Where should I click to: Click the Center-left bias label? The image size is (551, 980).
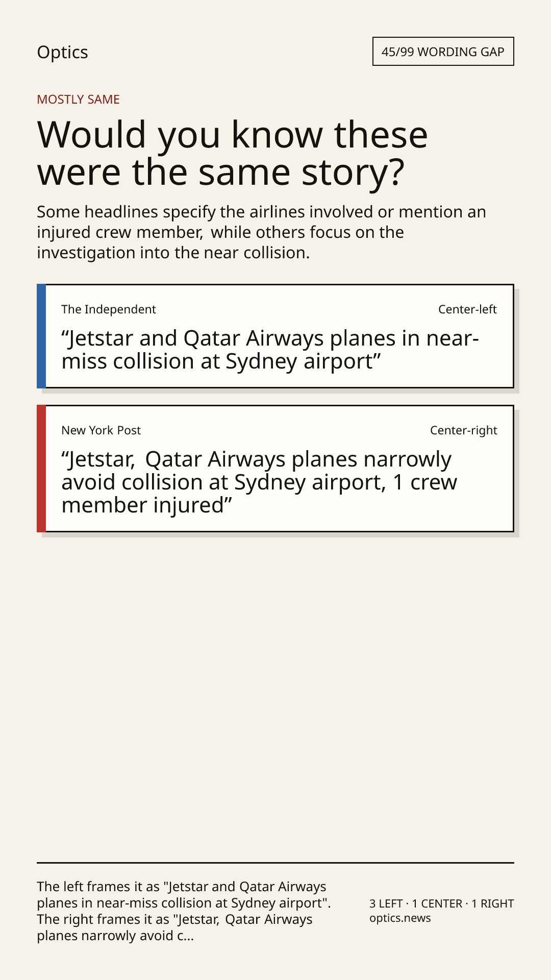coord(467,309)
